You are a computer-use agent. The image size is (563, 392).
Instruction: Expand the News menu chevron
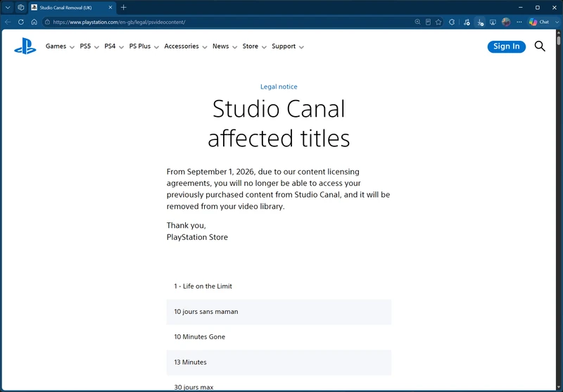coord(235,47)
